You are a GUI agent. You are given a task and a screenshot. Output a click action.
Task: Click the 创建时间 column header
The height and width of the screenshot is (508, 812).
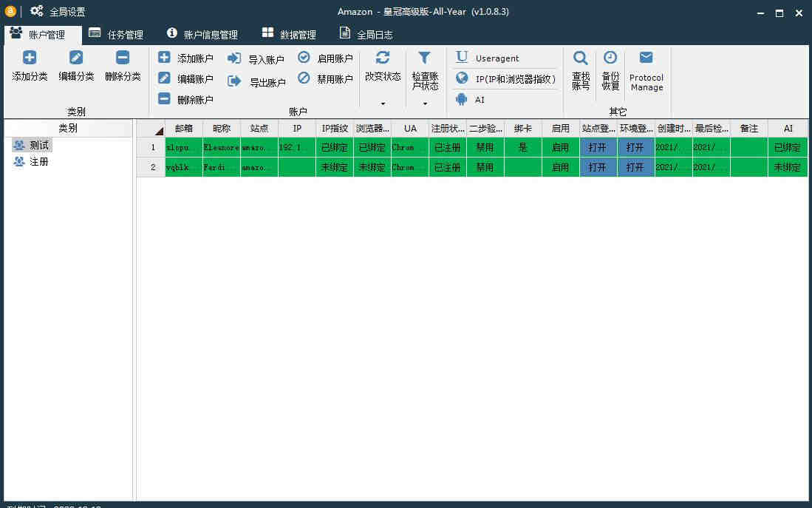tap(674, 128)
